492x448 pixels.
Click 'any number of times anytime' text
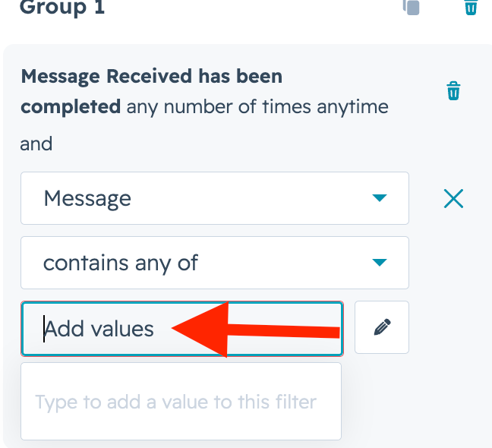click(257, 106)
